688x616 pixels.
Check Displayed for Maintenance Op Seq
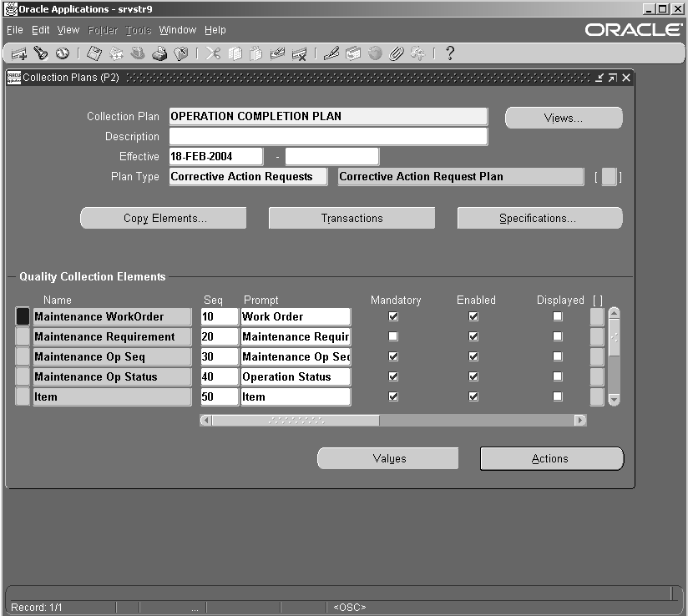click(558, 356)
